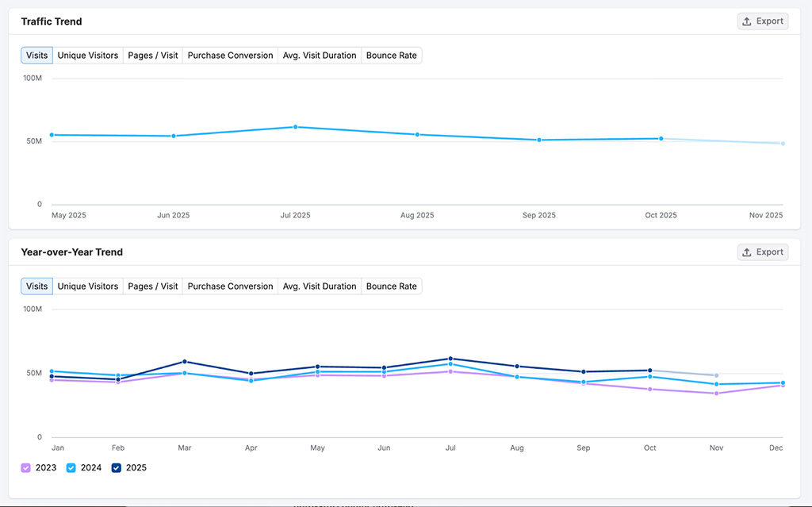Click the 2025 peak point at Jul in Year-over-Year chart
Image resolution: width=812 pixels, height=507 pixels.
pyautogui.click(x=450, y=358)
